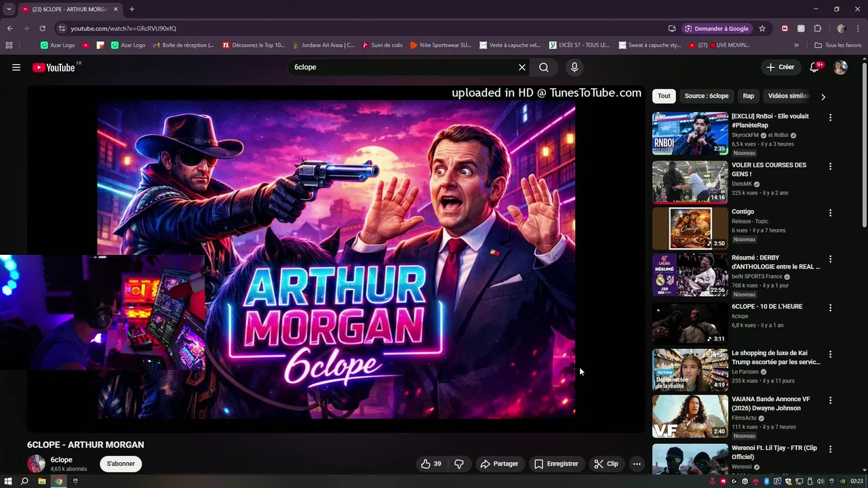Image resolution: width=868 pixels, height=488 pixels.
Task: Open Chrome apps grid in bookmarks bar
Action: pos(9,45)
